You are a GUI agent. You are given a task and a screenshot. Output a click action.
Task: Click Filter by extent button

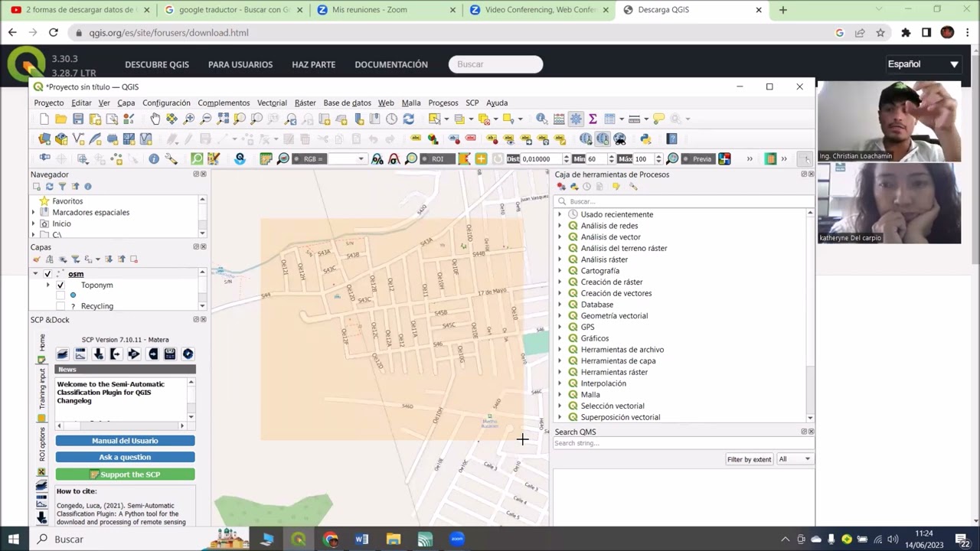[749, 459]
